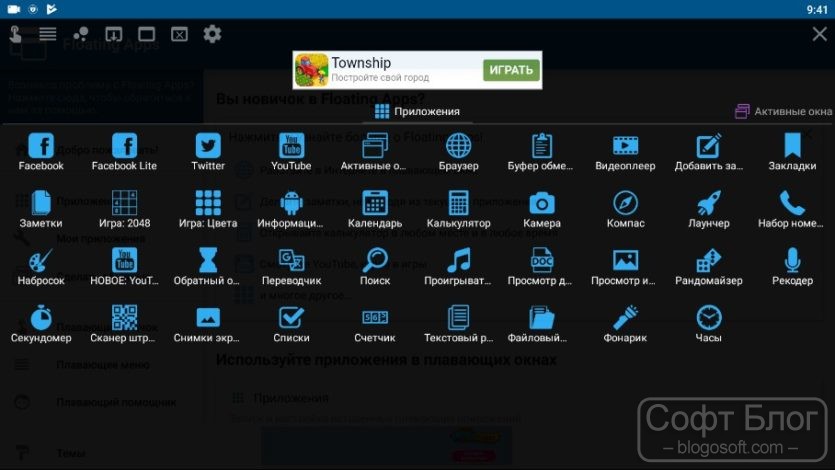Launch the Лаунчер rocket icon
The image size is (835, 470).
709,209
